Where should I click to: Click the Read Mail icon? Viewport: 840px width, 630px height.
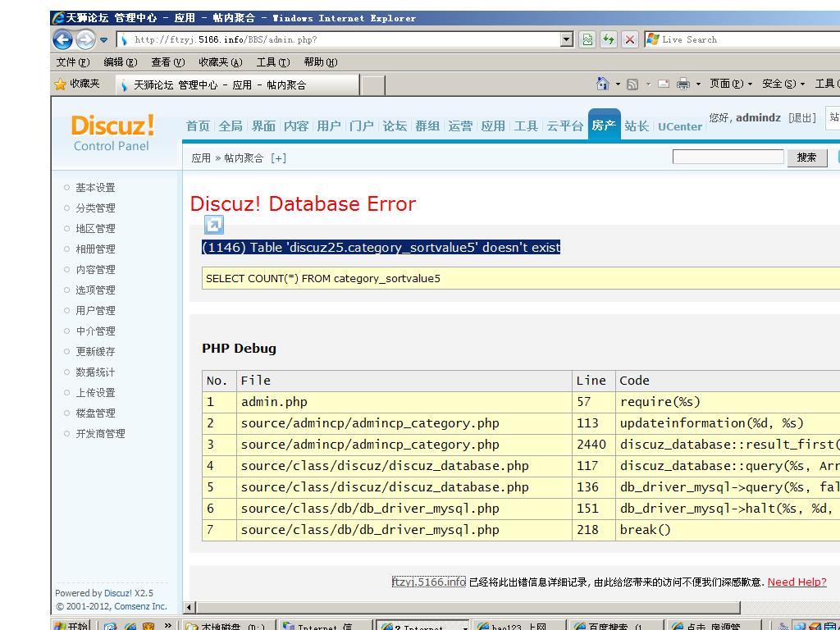pos(663,84)
